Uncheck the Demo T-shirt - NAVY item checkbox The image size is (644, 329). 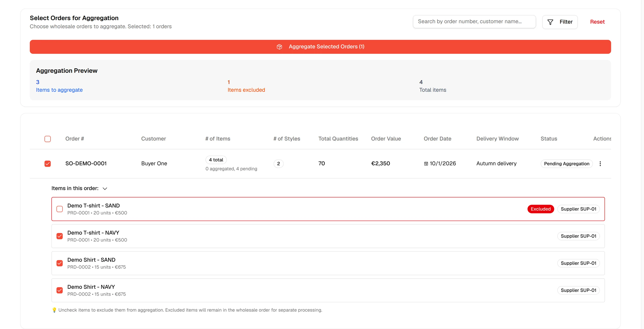point(59,236)
